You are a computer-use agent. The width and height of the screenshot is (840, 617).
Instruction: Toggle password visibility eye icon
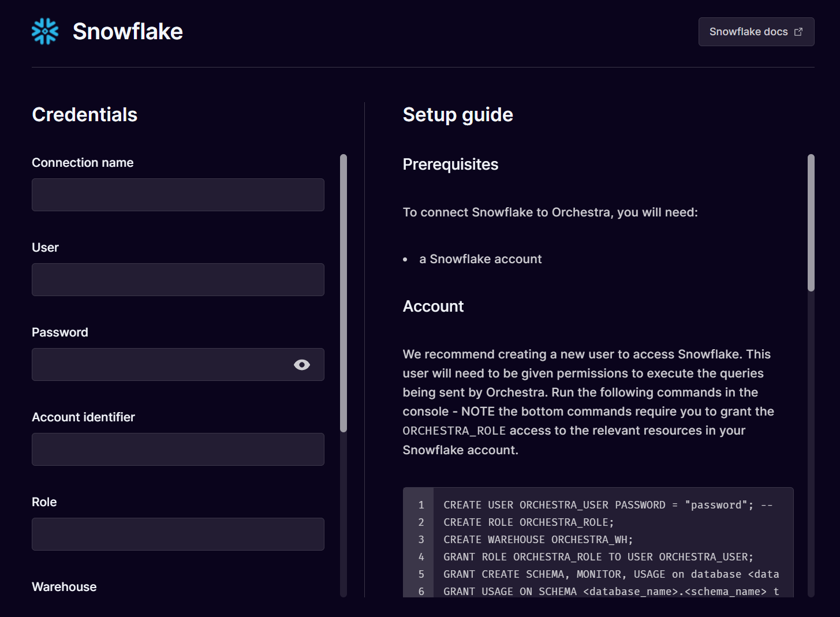302,365
